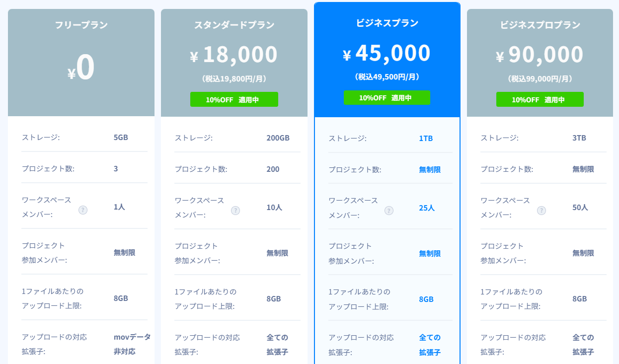Click the 税込49,500円/月 text
The image size is (619, 364).
point(387,76)
